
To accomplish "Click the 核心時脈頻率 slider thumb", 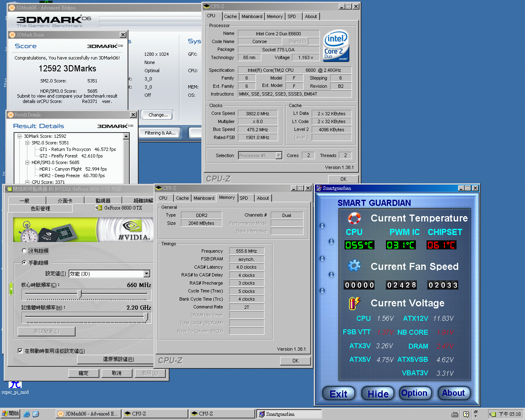I will tap(80, 294).
